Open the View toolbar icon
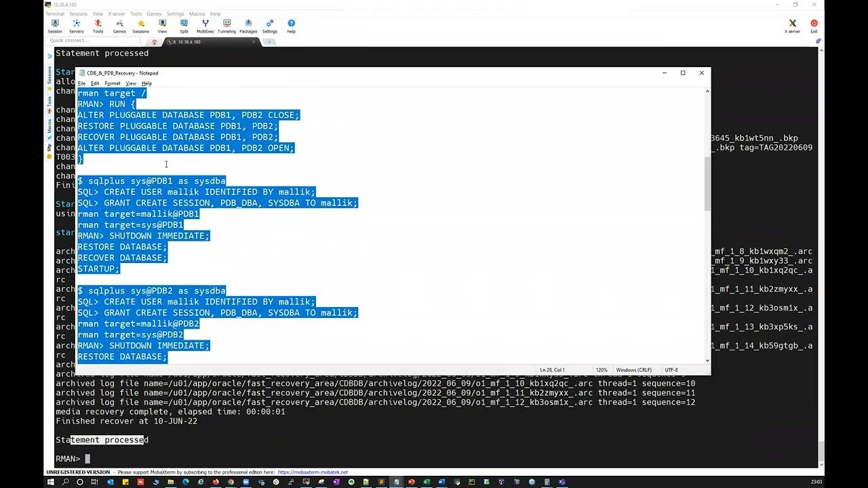The width and height of the screenshot is (868, 488). pyautogui.click(x=162, y=26)
